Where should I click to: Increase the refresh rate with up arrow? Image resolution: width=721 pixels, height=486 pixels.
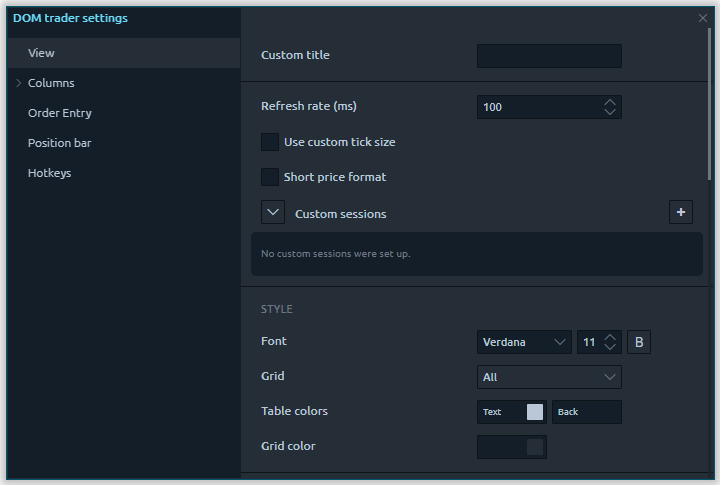(x=610, y=101)
